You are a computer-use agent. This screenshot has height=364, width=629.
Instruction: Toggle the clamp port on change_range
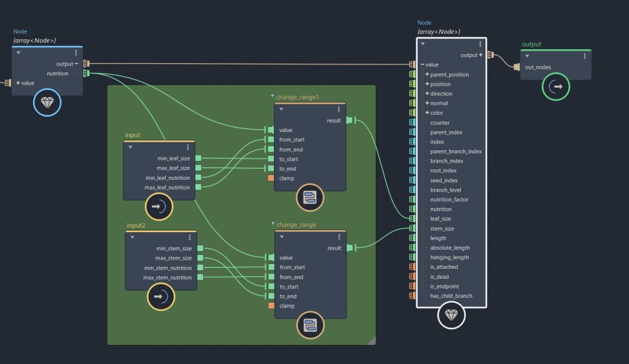pyautogui.click(x=271, y=306)
